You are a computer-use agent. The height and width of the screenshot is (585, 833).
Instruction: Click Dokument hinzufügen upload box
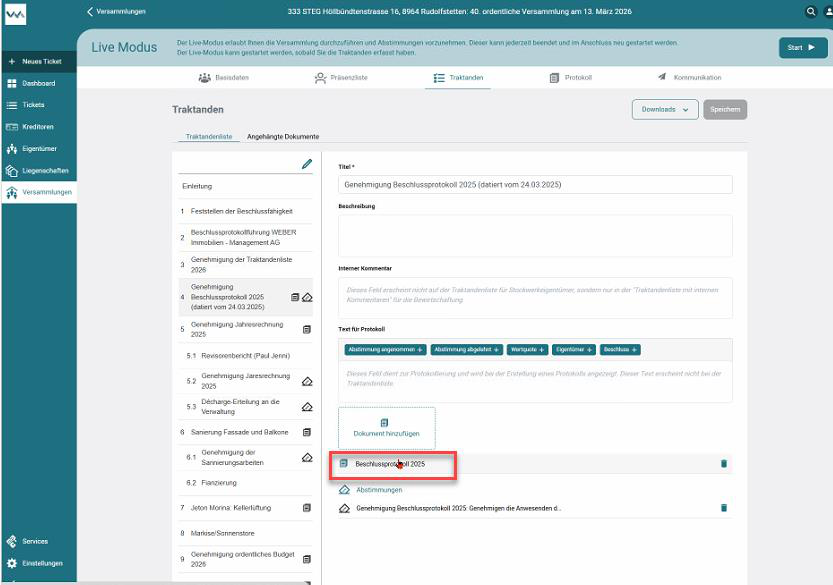pos(387,428)
